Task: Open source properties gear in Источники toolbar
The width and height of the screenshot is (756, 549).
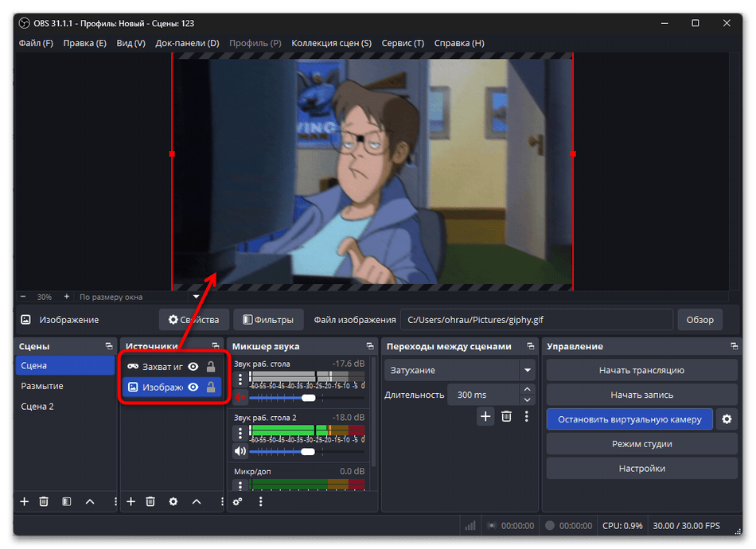Action: coord(173,502)
